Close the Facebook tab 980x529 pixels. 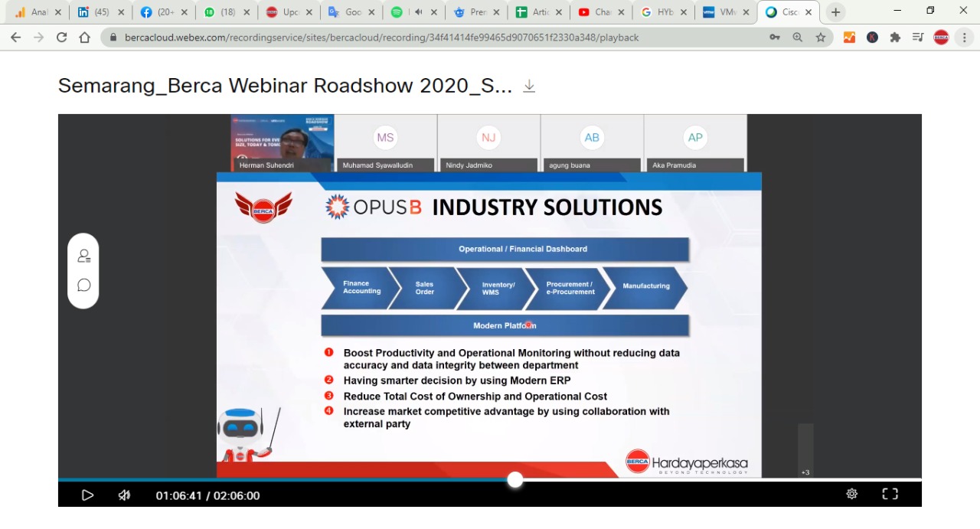pos(184,12)
